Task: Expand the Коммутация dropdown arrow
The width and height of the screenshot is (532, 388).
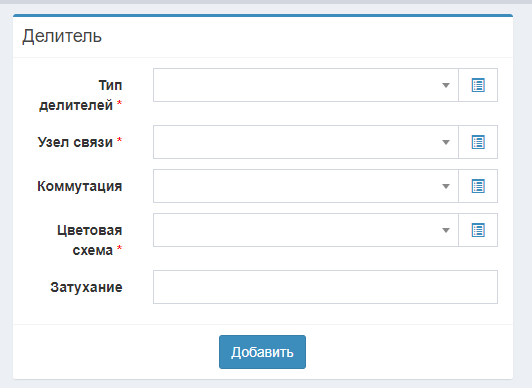Action: 446,186
